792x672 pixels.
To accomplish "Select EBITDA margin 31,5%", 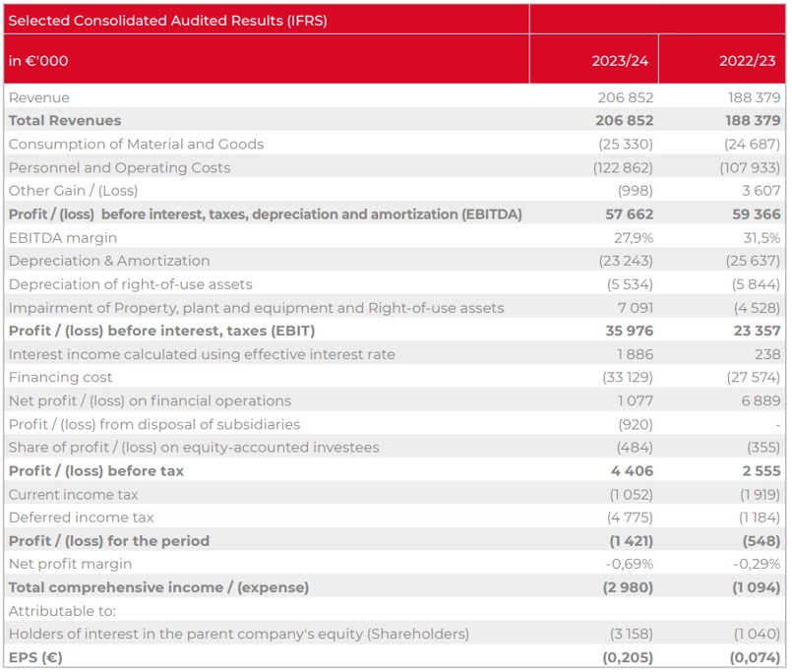I will [x=762, y=238].
